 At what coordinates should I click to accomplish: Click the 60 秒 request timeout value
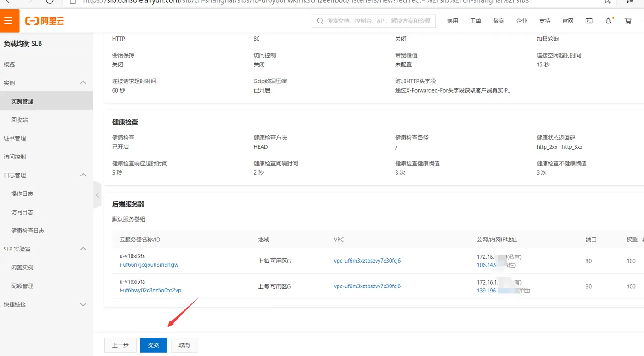click(119, 90)
